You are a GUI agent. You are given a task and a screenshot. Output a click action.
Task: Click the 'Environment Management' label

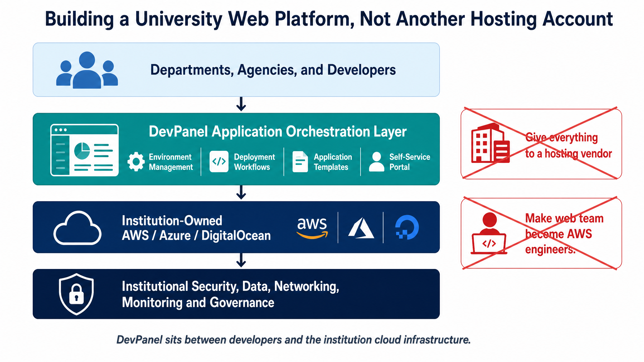(x=171, y=162)
